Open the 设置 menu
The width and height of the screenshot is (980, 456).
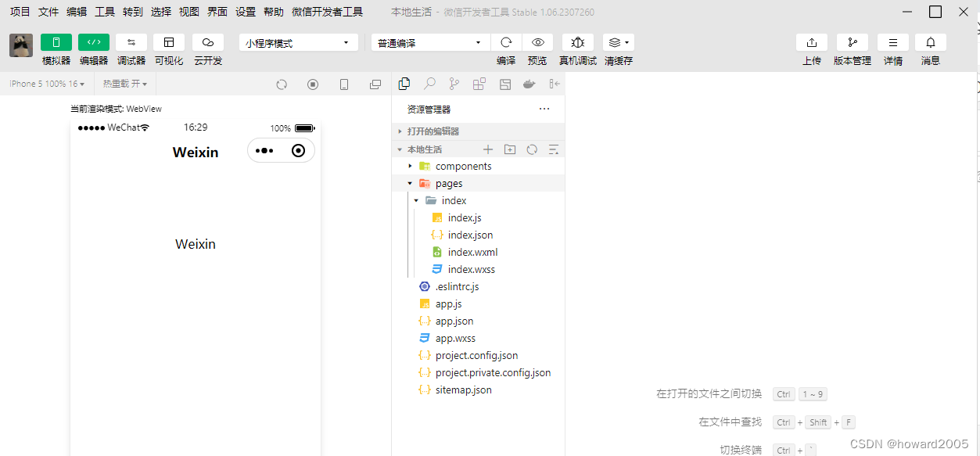[246, 12]
